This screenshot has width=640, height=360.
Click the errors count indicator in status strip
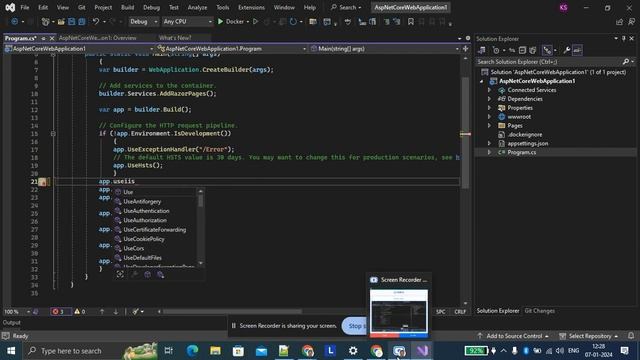(60, 311)
